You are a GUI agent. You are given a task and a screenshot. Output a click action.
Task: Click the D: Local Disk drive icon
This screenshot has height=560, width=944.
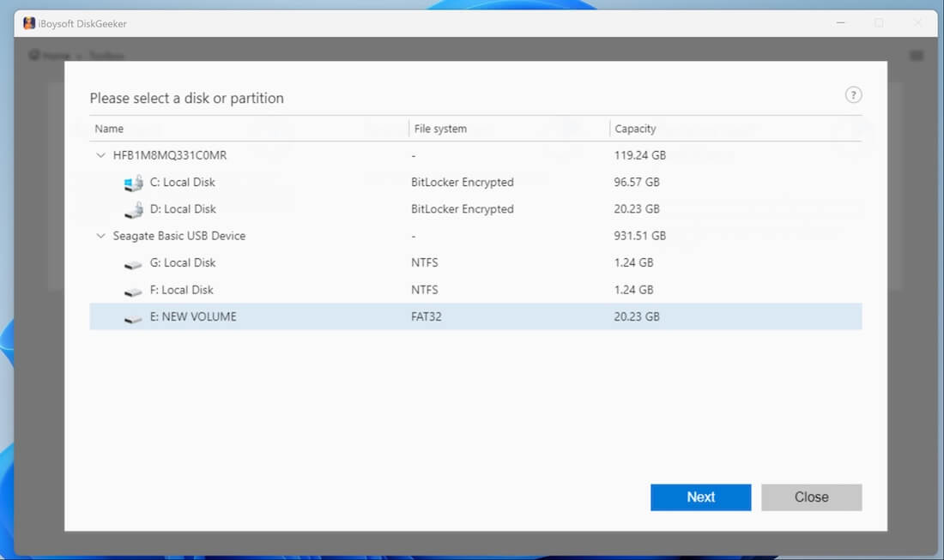pyautogui.click(x=133, y=210)
